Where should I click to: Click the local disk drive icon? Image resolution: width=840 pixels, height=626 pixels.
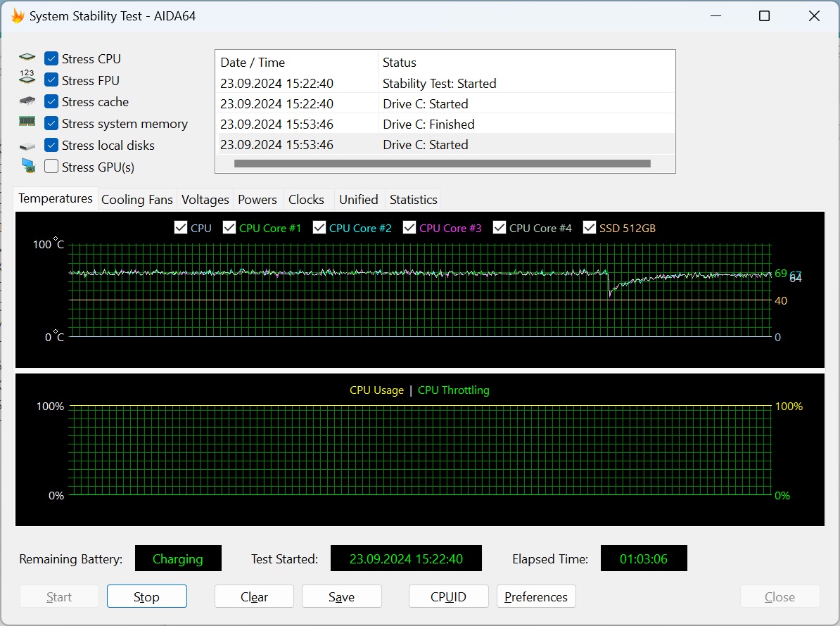27,146
